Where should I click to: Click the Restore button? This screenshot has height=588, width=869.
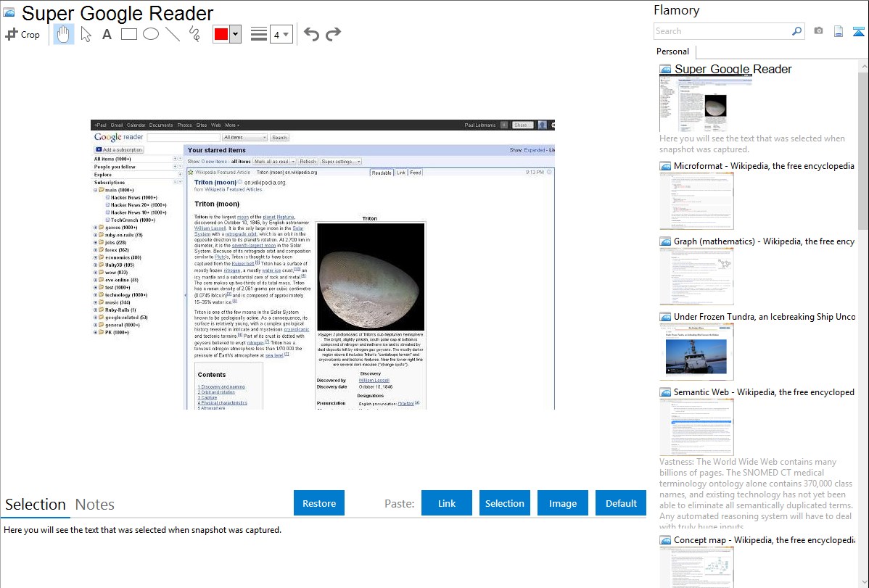(319, 503)
